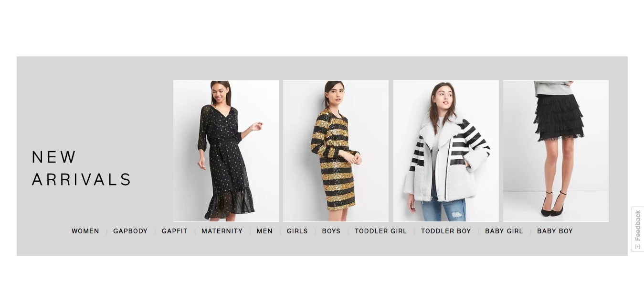
Task: Visit the Girls new arrivals link
Action: coord(297,231)
